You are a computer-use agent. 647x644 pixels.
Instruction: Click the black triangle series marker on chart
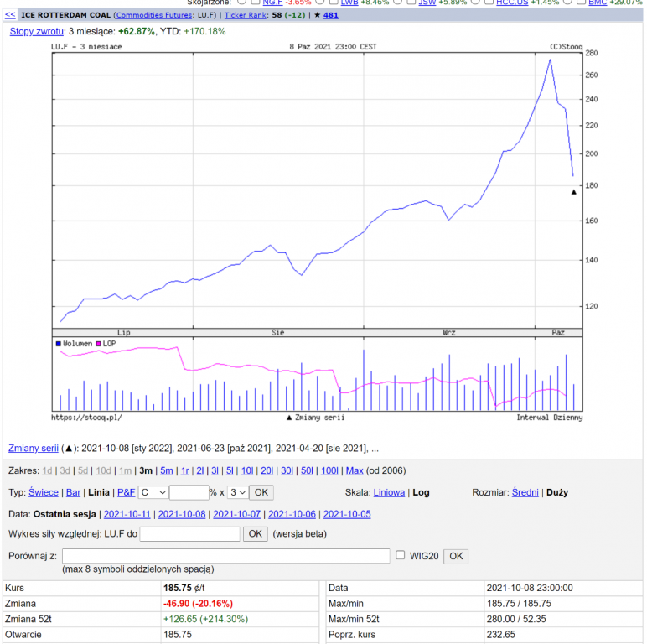(574, 192)
